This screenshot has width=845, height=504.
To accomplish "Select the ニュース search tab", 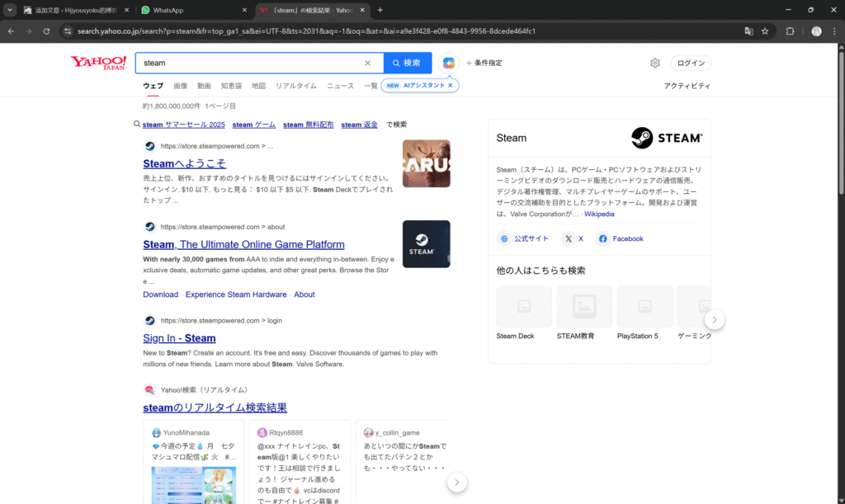I will [x=341, y=86].
